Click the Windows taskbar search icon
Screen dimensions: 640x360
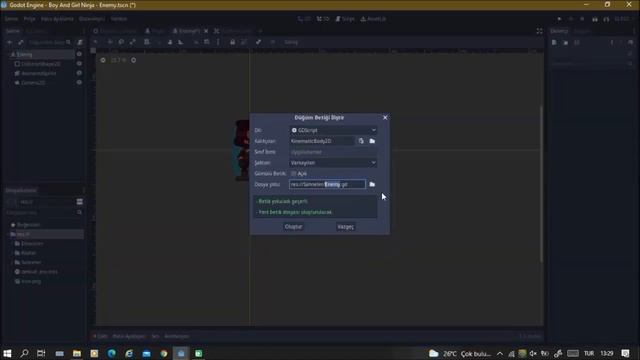click(24, 353)
